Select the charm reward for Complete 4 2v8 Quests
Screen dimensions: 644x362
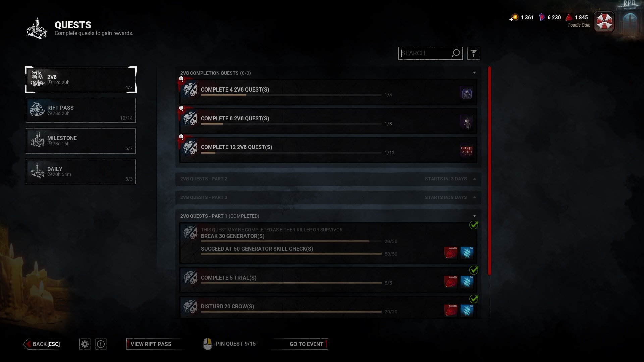coord(467,93)
